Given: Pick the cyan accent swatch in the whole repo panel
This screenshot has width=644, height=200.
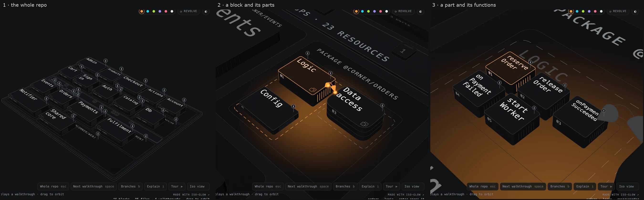Looking at the screenshot, I should pyautogui.click(x=148, y=11).
